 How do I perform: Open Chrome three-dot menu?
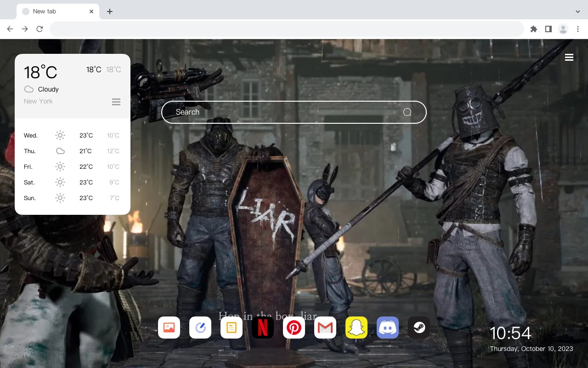tap(578, 29)
